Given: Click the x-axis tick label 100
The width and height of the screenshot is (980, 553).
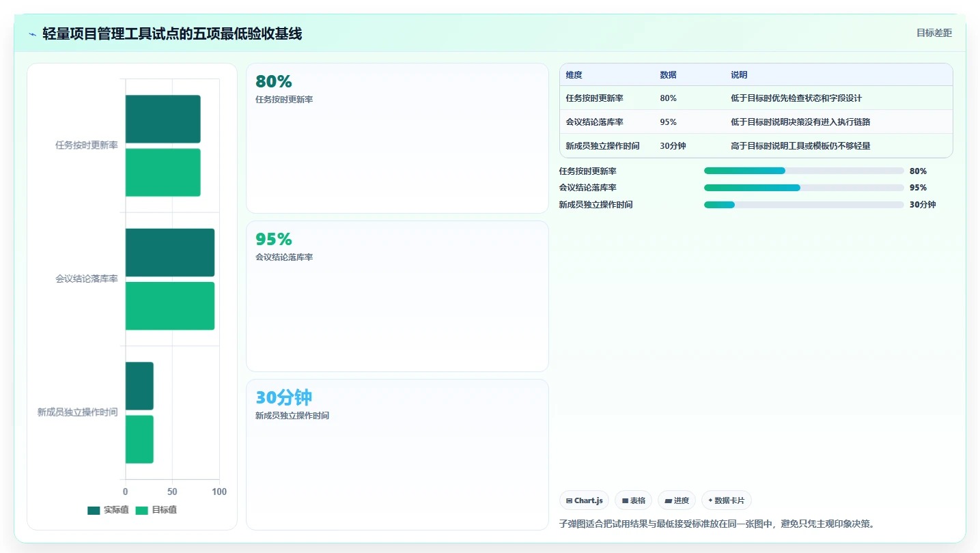Looking at the screenshot, I should pyautogui.click(x=219, y=492).
